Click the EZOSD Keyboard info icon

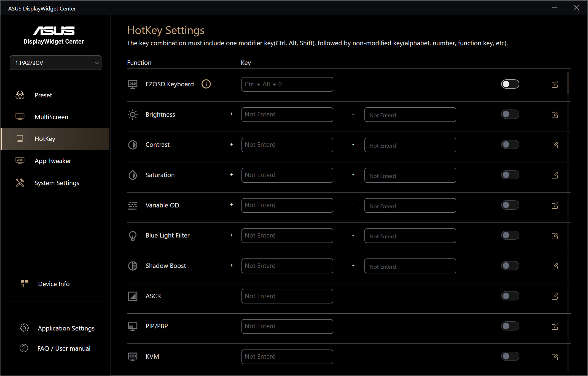pos(206,84)
